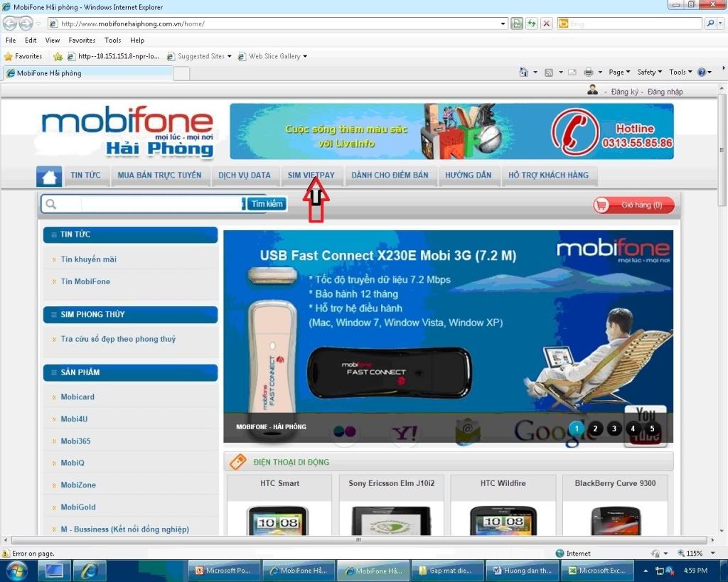
Task: Open the Microsoft PowerPoint taskbar item
Action: (x=224, y=571)
